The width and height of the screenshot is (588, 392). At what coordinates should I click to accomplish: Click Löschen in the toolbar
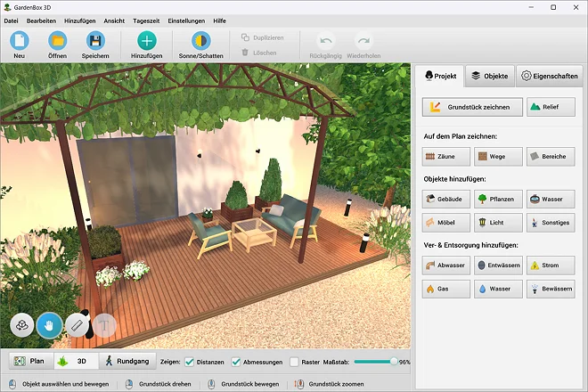[258, 53]
